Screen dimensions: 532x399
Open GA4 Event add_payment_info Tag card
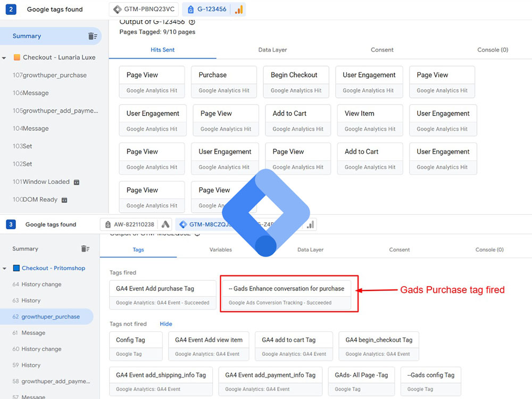click(270, 381)
